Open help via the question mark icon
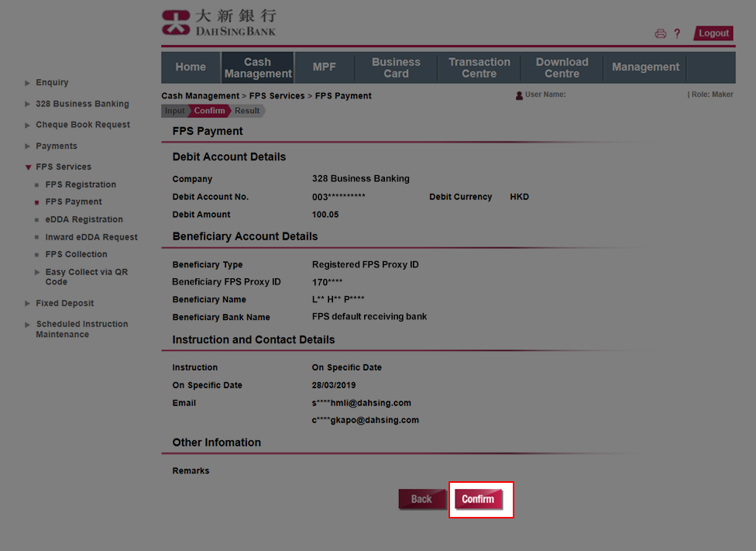The width and height of the screenshot is (756, 551). tap(677, 33)
